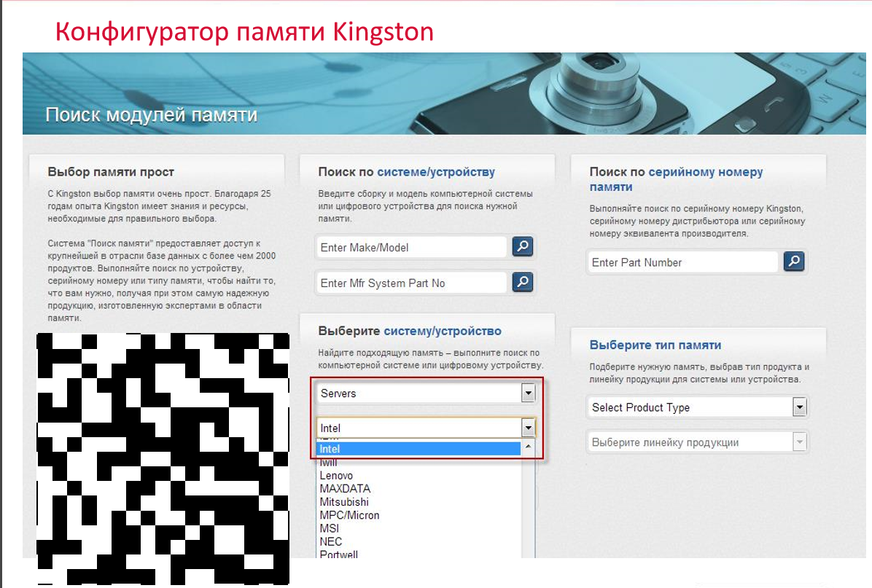Focus the Enter Mfr System Part No field
Viewport: 872px width, 588px height.
coord(411,283)
